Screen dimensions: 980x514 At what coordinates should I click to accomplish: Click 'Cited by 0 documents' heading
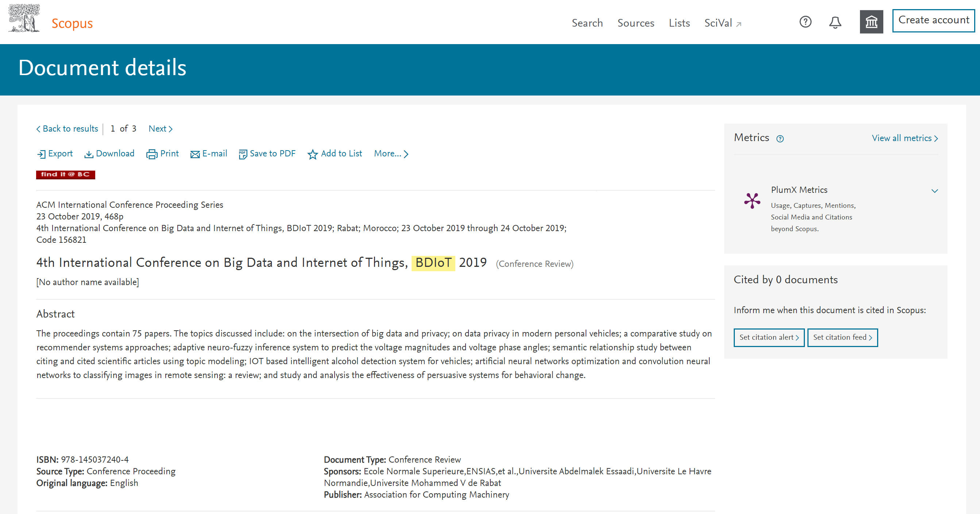[x=786, y=280]
